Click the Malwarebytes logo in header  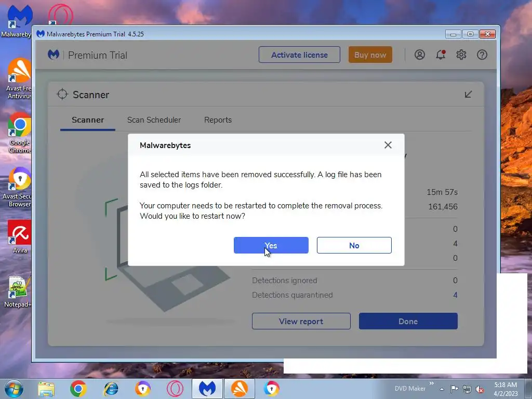[x=54, y=55]
